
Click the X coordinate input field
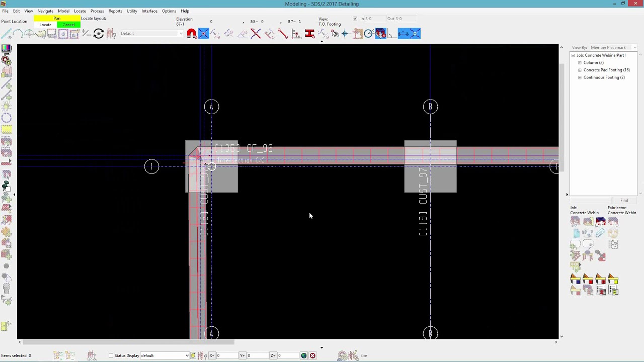[227, 355]
